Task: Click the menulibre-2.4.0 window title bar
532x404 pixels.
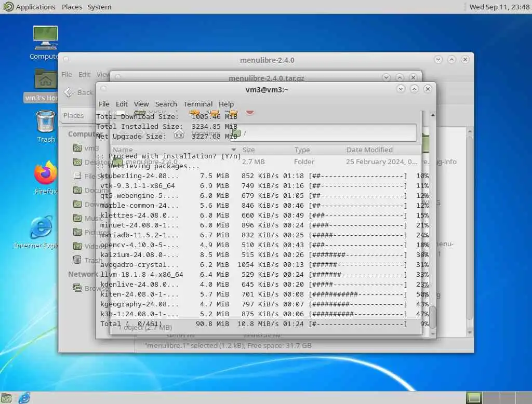Action: (267, 60)
